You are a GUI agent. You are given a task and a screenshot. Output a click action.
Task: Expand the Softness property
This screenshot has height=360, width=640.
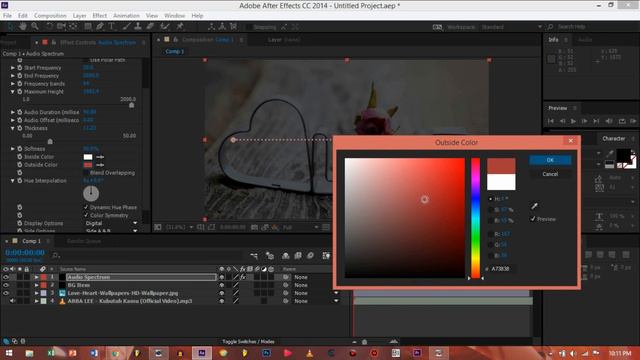(x=13, y=149)
